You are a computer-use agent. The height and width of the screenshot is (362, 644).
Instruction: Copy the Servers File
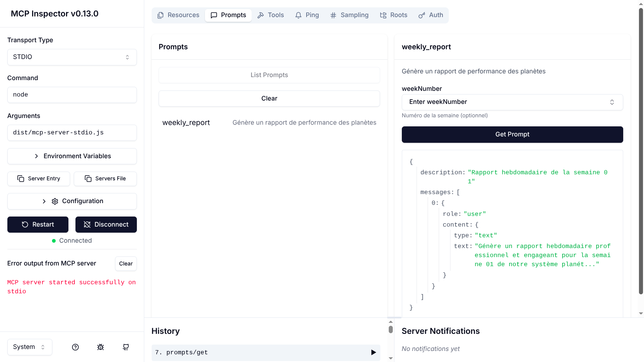(x=105, y=179)
